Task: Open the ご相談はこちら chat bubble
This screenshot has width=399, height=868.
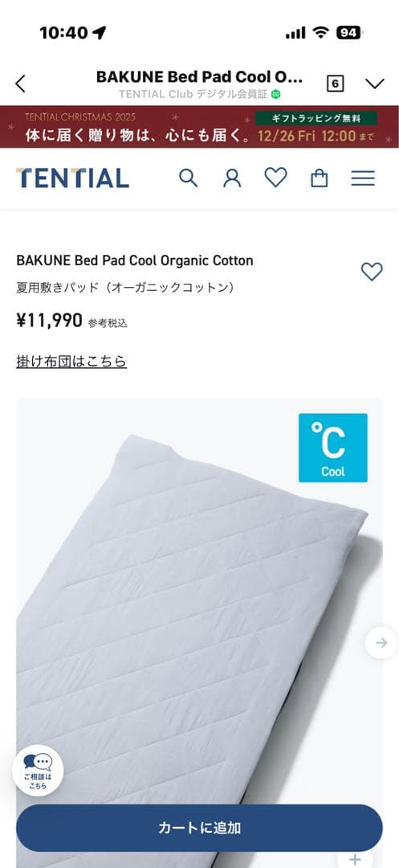Action: (38, 771)
